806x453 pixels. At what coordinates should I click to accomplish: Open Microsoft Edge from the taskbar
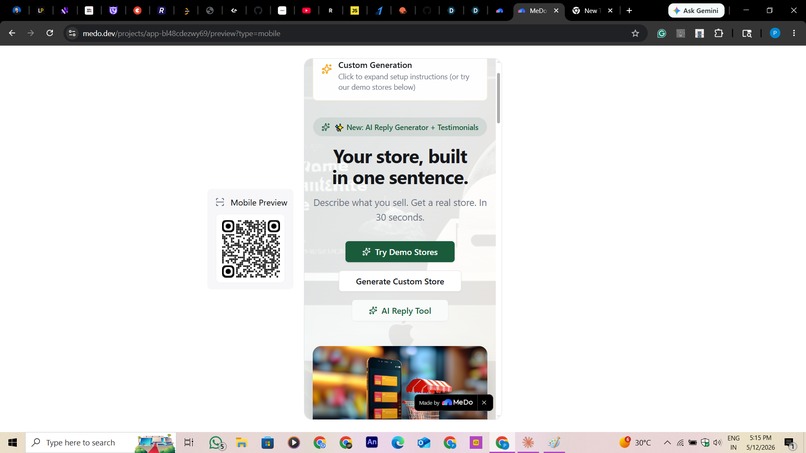point(398,442)
